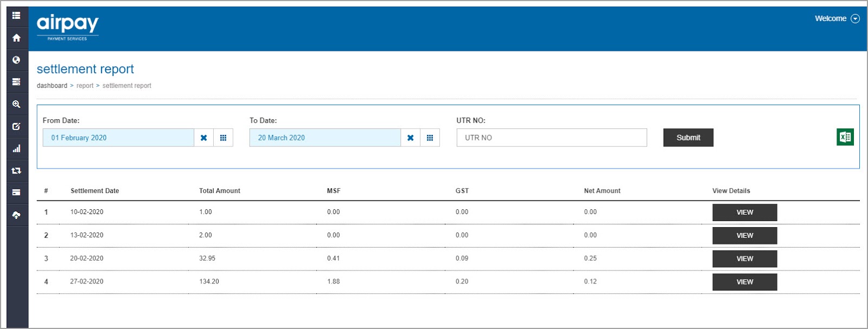Clear the From Date value
The width and height of the screenshot is (868, 329).
pos(203,138)
